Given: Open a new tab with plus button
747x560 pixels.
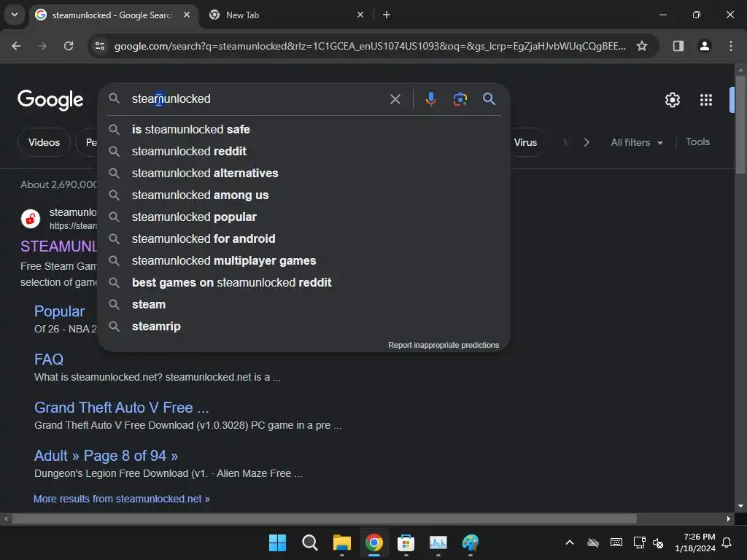Looking at the screenshot, I should 387,15.
